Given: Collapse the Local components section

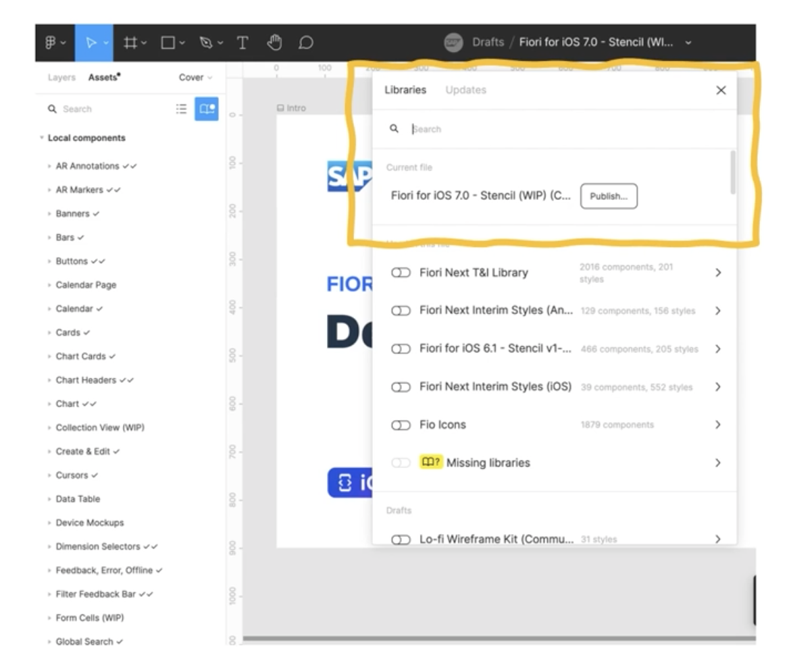Looking at the screenshot, I should (x=42, y=138).
